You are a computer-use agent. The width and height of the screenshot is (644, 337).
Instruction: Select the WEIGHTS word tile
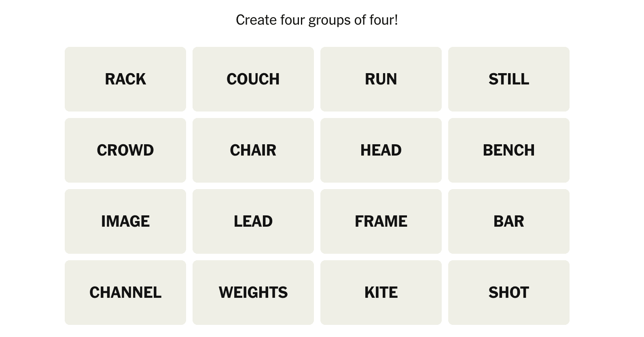[x=253, y=293]
